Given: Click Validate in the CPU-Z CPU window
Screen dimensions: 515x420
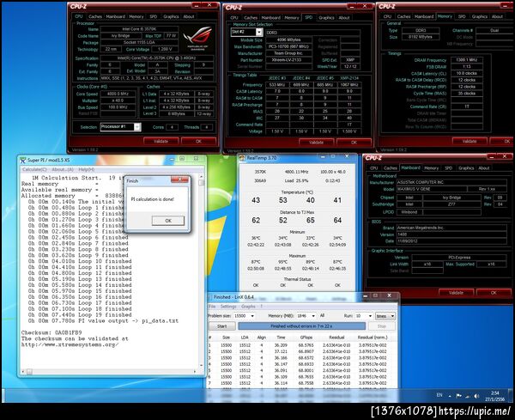Looking at the screenshot, I should pos(161,142).
